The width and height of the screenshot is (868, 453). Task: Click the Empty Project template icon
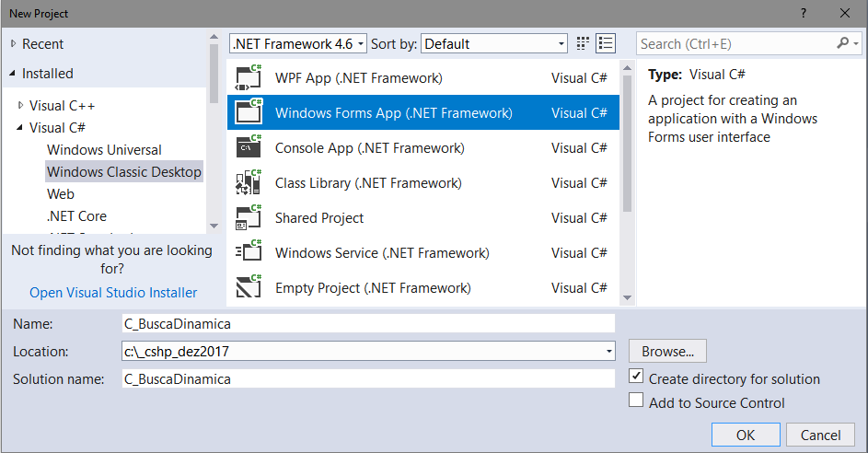[248, 287]
